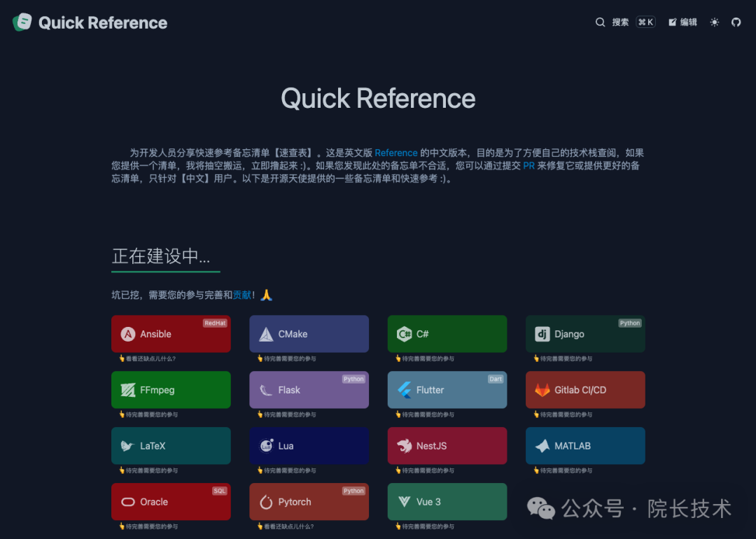Click the MATLAB peak icon
This screenshot has width=756, height=539.
[542, 446]
